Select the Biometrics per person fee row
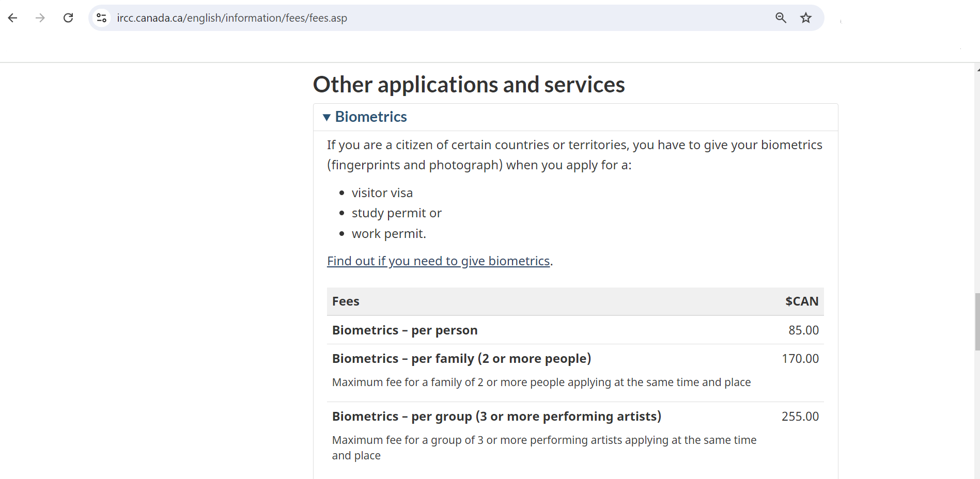This screenshot has height=479, width=980. pos(405,330)
